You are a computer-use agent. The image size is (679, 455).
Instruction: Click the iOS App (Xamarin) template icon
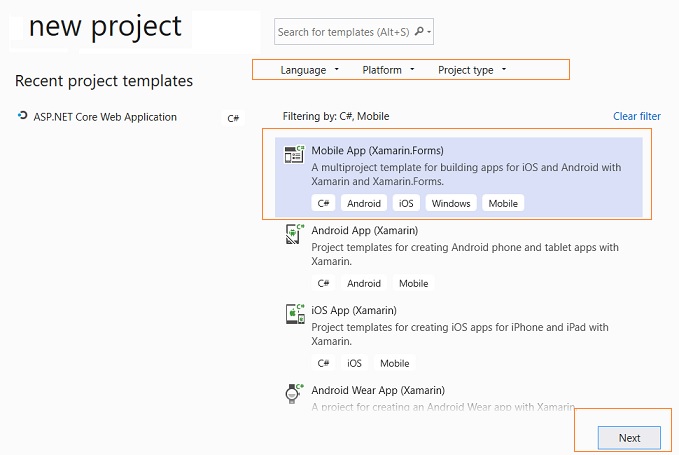295,314
